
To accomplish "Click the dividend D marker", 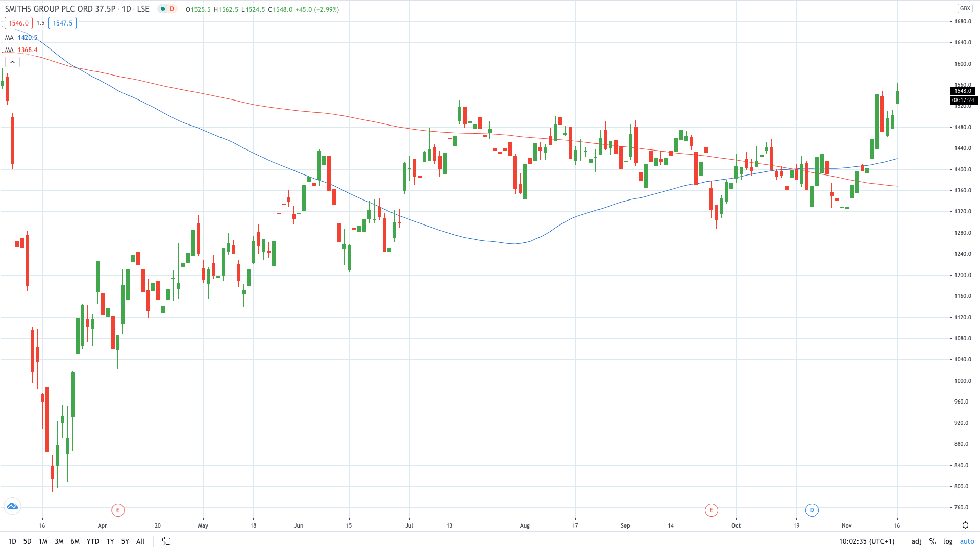I will tap(812, 510).
